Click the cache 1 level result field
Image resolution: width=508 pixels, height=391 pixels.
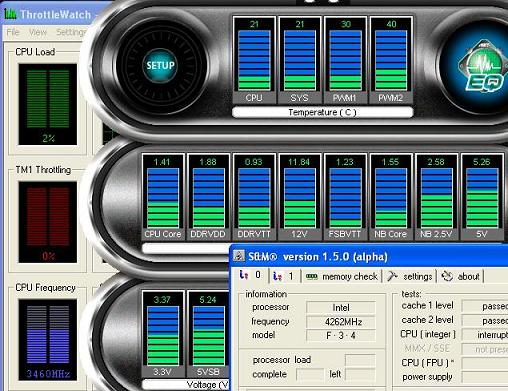485,306
